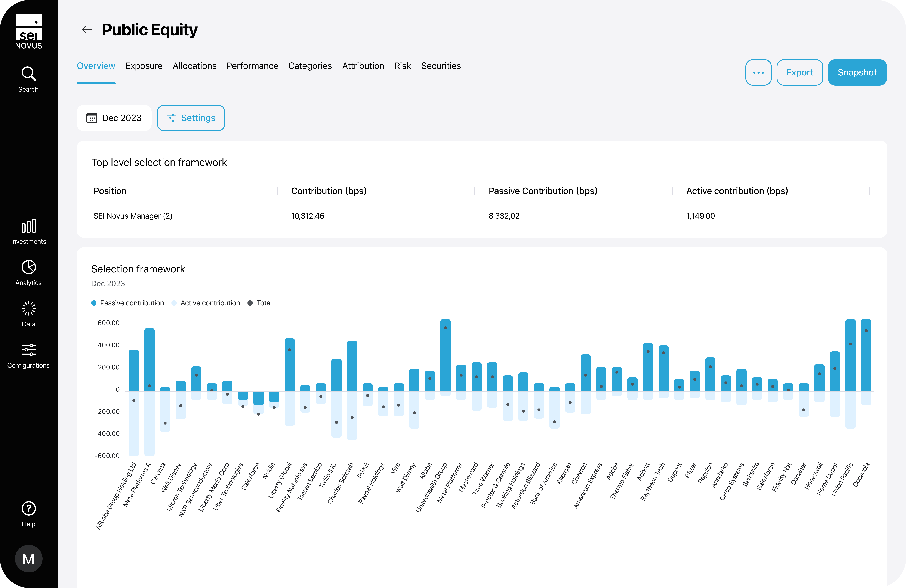
Task: Click the Snapshot button
Action: tap(857, 72)
